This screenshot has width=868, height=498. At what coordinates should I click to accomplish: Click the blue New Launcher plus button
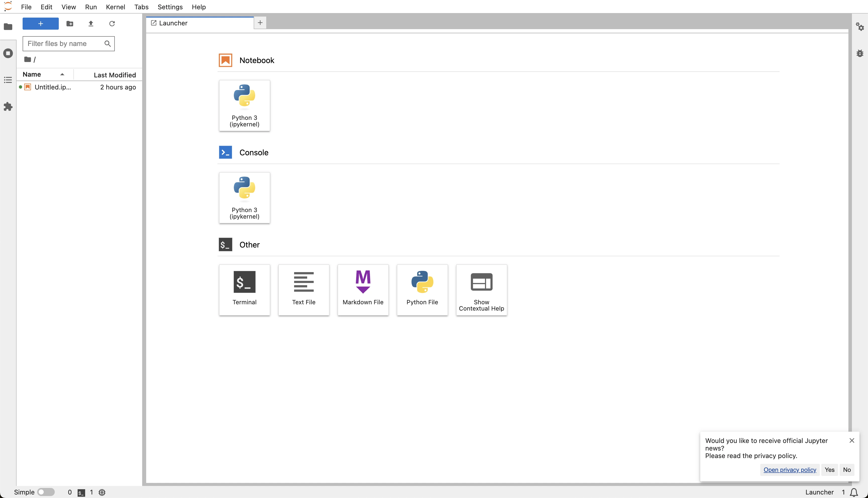tap(41, 24)
